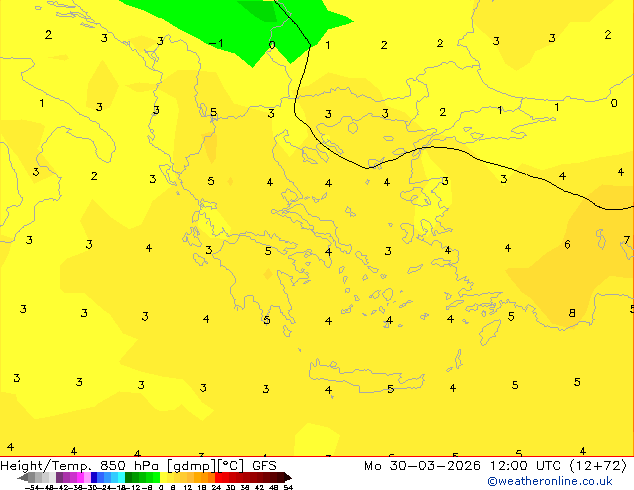The width and height of the screenshot is (634, 490).
Task: Click the 'GFS' model label
Action: pyautogui.click(x=264, y=466)
